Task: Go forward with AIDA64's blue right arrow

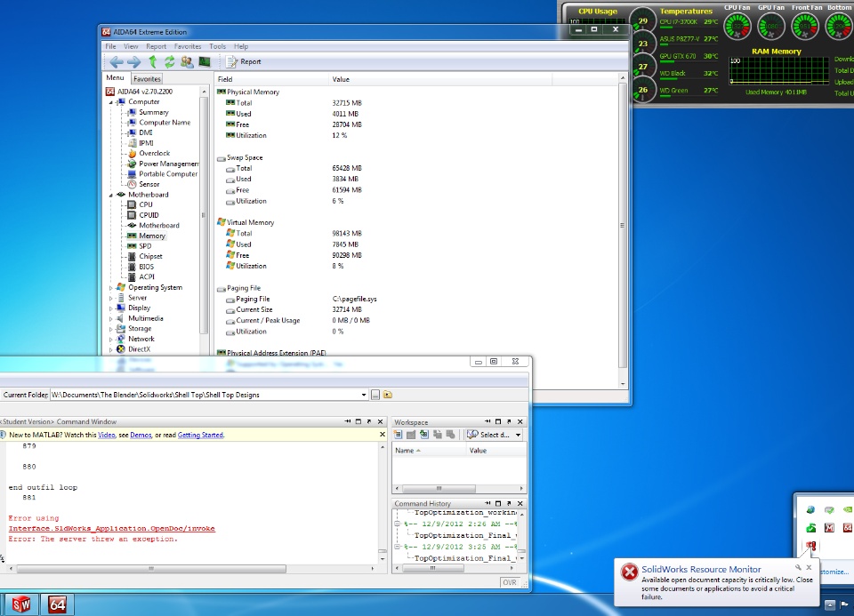Action: tap(133, 62)
